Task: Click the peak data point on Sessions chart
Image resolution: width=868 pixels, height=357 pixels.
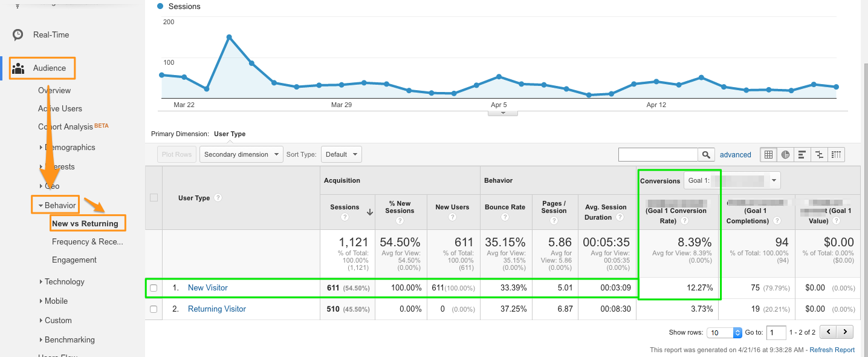Action: pyautogui.click(x=229, y=37)
